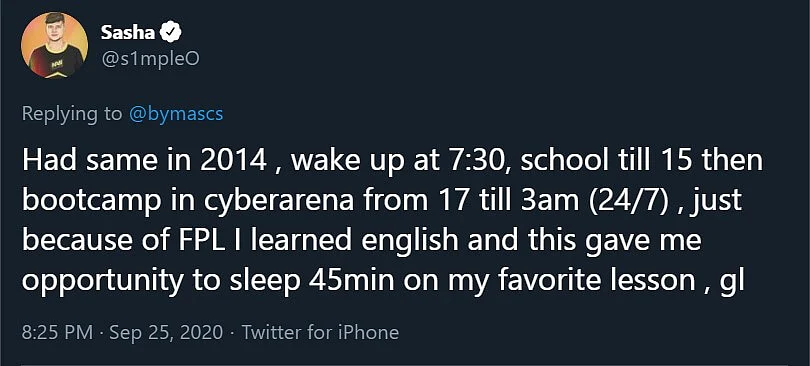The height and width of the screenshot is (366, 810).
Task: Open the Twitter for iPhone source link
Action: (320, 332)
